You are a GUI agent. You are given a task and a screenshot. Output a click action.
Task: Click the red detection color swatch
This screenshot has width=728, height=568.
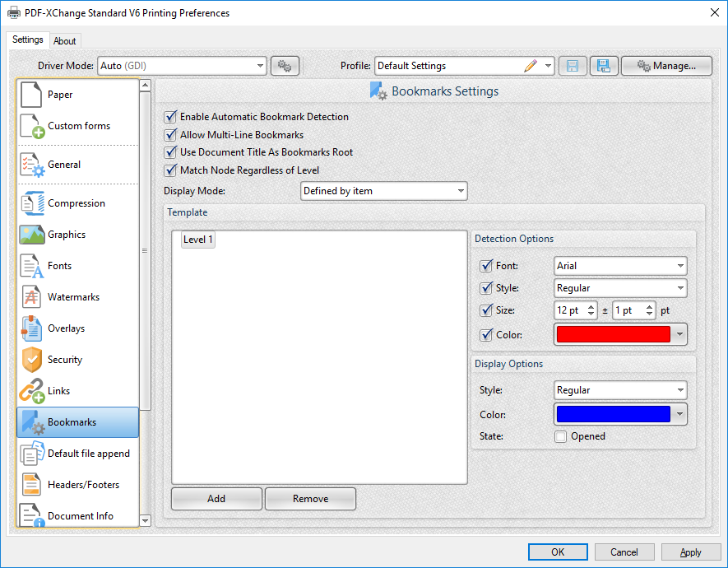(614, 334)
